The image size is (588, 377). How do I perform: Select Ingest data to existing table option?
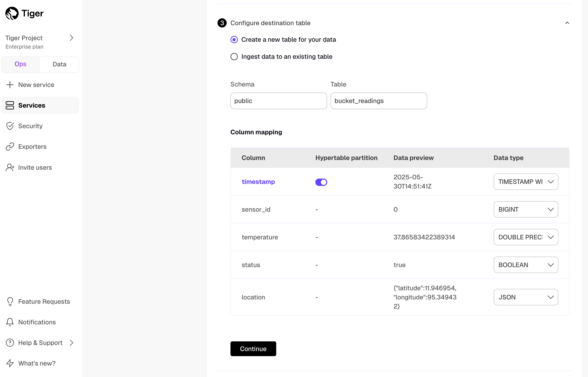[x=234, y=56]
